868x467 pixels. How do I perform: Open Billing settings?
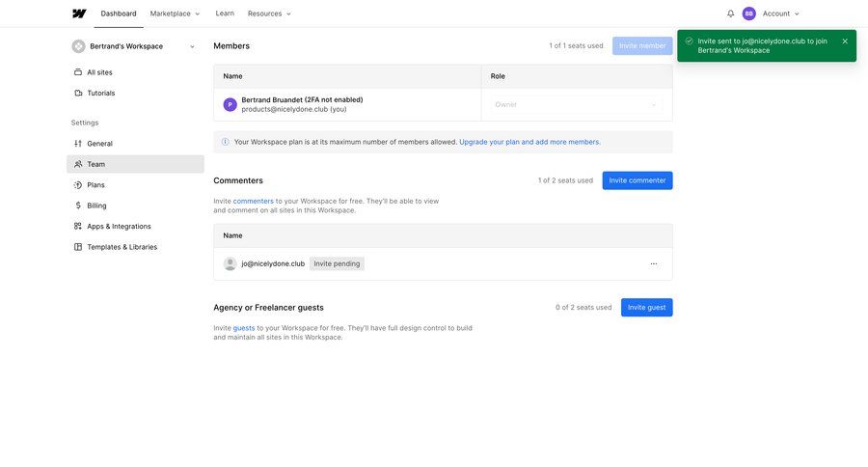point(135,206)
